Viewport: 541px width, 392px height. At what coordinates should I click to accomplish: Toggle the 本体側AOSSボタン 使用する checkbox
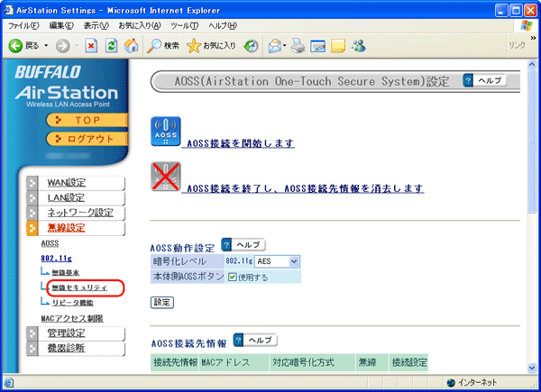click(x=233, y=277)
